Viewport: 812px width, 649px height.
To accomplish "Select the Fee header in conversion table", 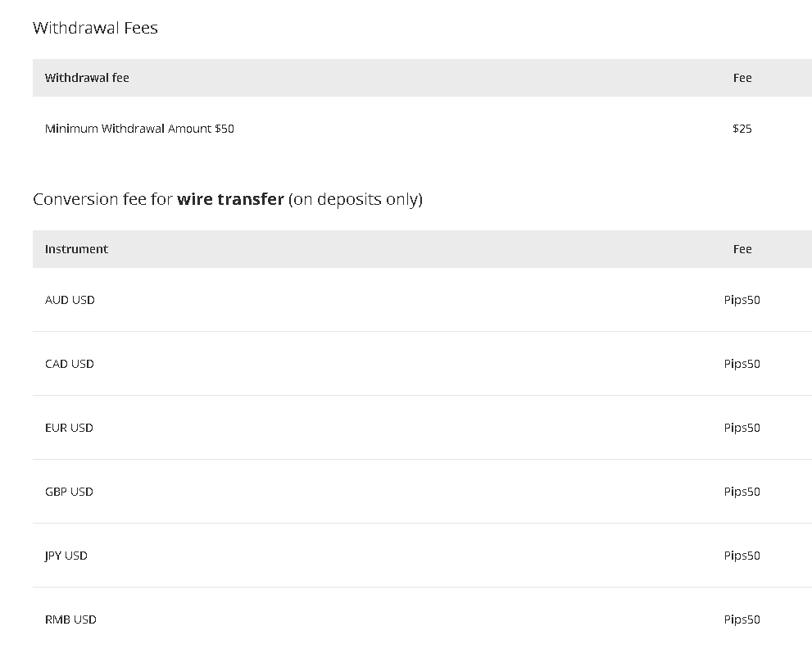I will coord(742,249).
